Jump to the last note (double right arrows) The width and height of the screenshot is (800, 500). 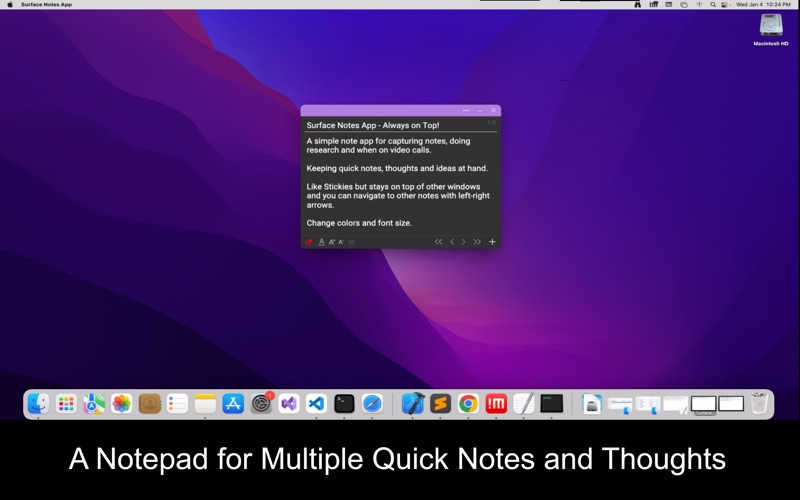477,242
